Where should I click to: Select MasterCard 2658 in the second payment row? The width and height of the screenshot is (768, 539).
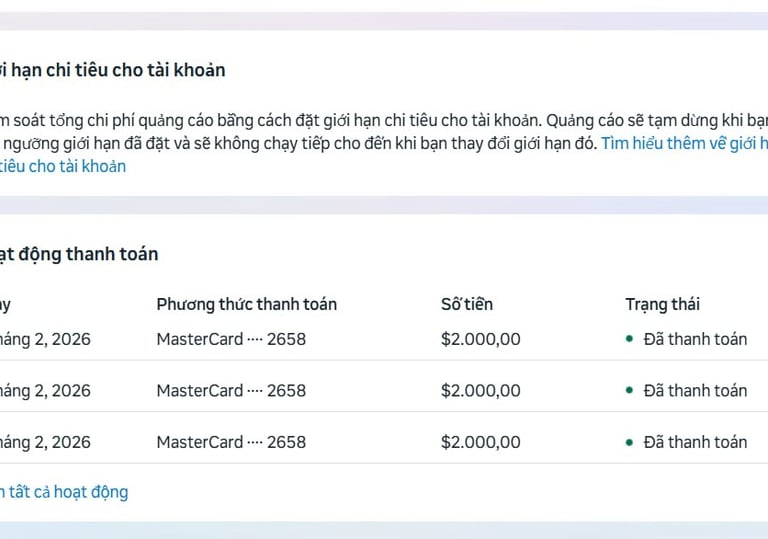click(231, 390)
